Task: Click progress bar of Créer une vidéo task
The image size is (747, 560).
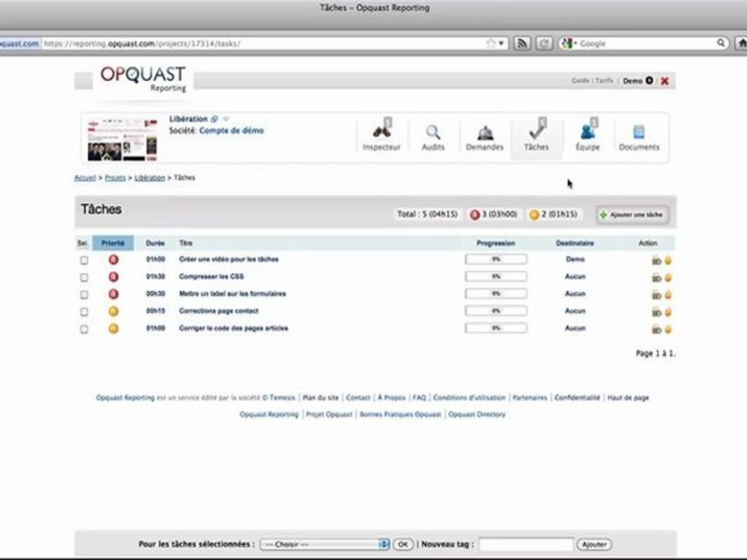Action: (496, 259)
